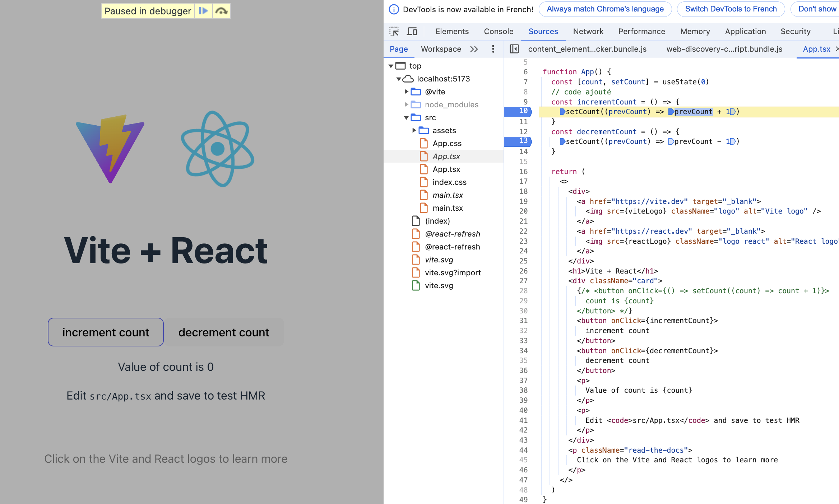The height and width of the screenshot is (504, 839).
Task: Open italic vite.svg file in tree
Action: (439, 260)
